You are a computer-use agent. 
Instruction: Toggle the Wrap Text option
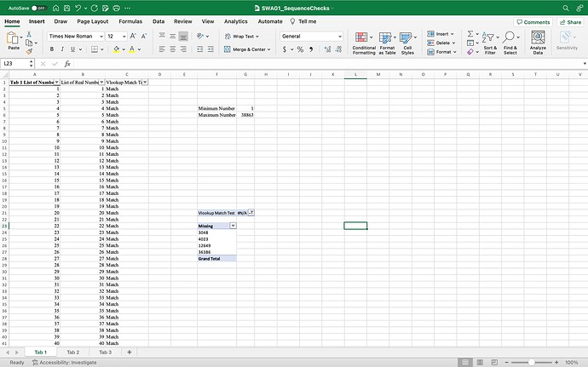(x=242, y=37)
